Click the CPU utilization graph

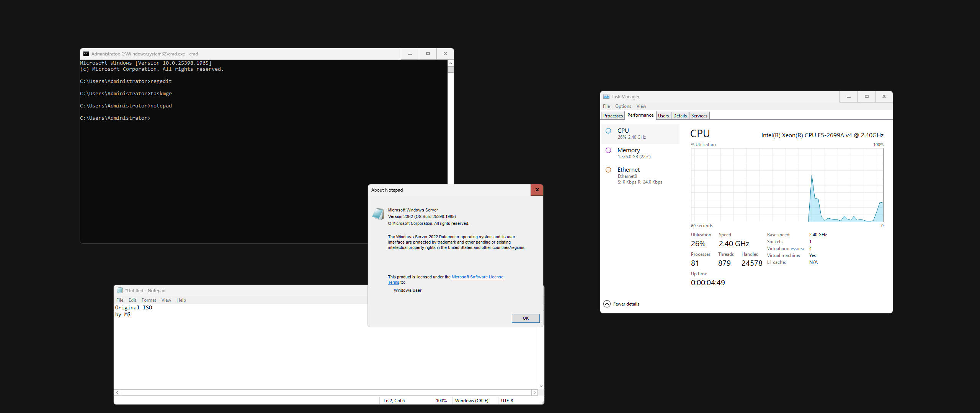tap(787, 185)
